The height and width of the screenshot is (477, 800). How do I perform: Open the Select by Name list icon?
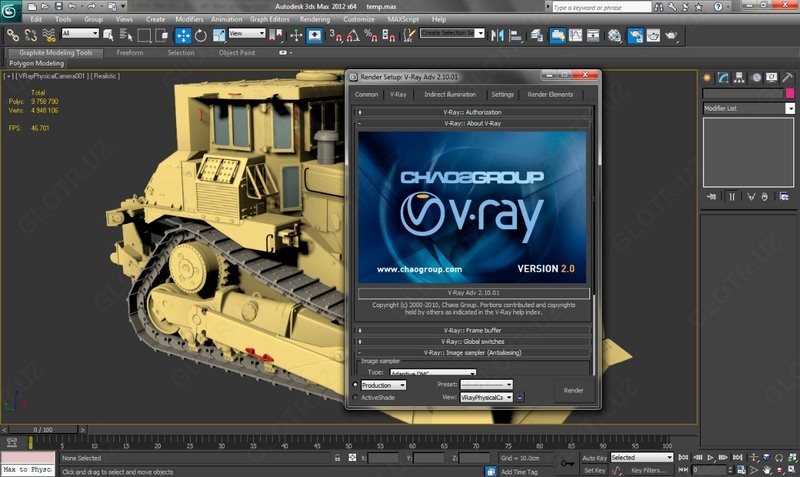[x=126, y=35]
